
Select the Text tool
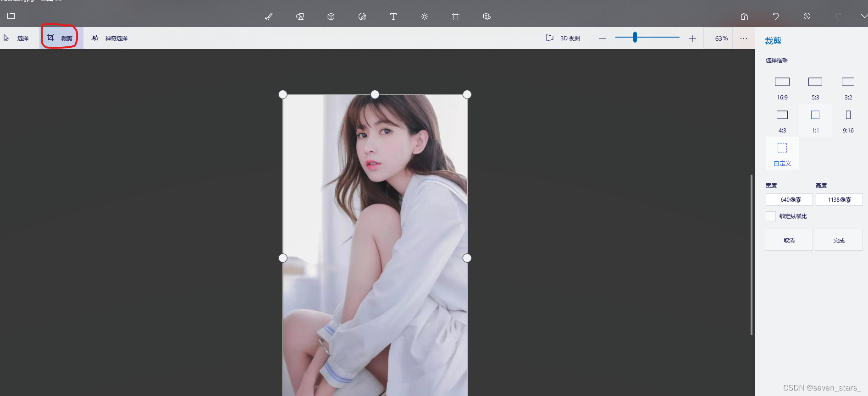coord(393,16)
